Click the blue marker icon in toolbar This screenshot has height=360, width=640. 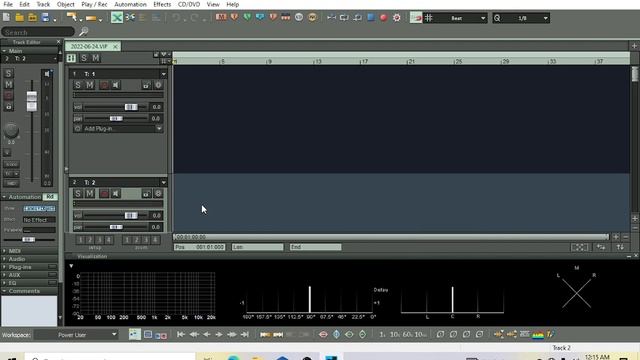click(260, 17)
